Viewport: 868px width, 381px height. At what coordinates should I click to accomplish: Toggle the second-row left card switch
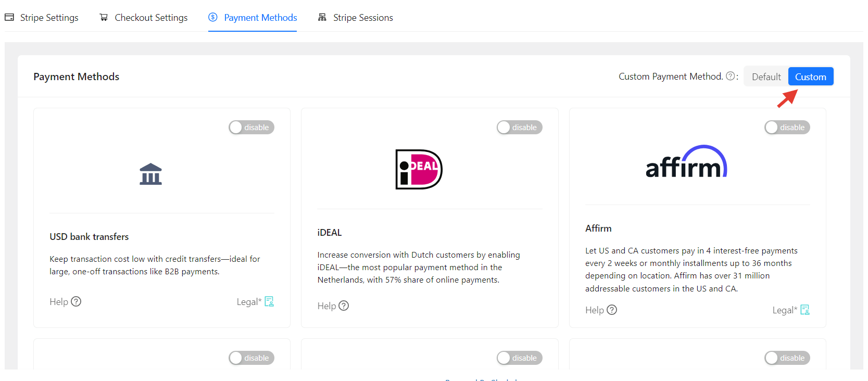(251, 358)
